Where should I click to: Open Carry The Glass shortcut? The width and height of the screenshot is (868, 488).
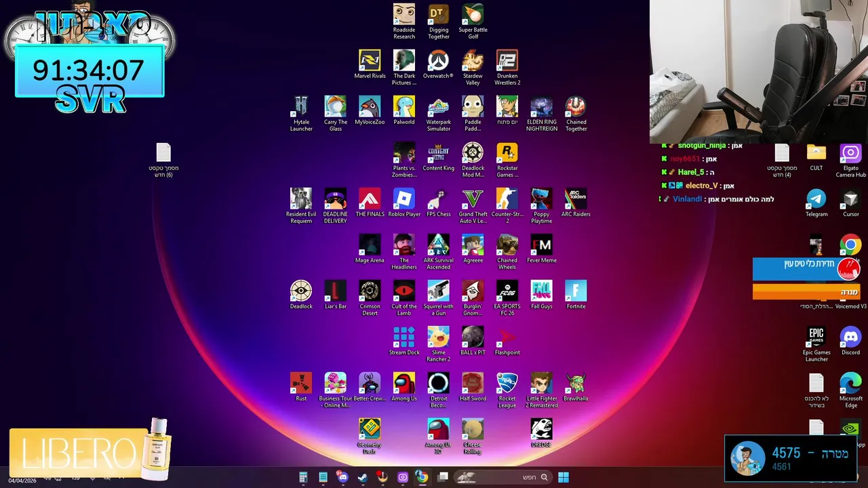click(336, 114)
